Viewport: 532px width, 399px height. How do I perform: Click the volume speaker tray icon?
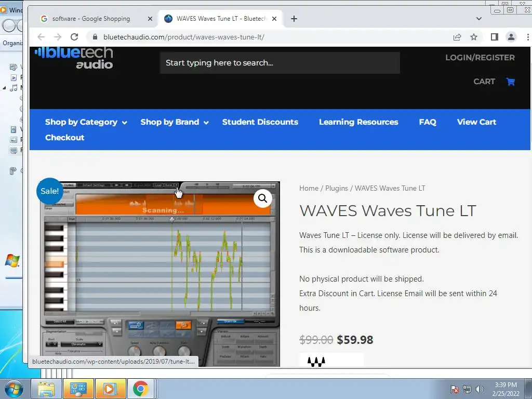[x=480, y=389]
